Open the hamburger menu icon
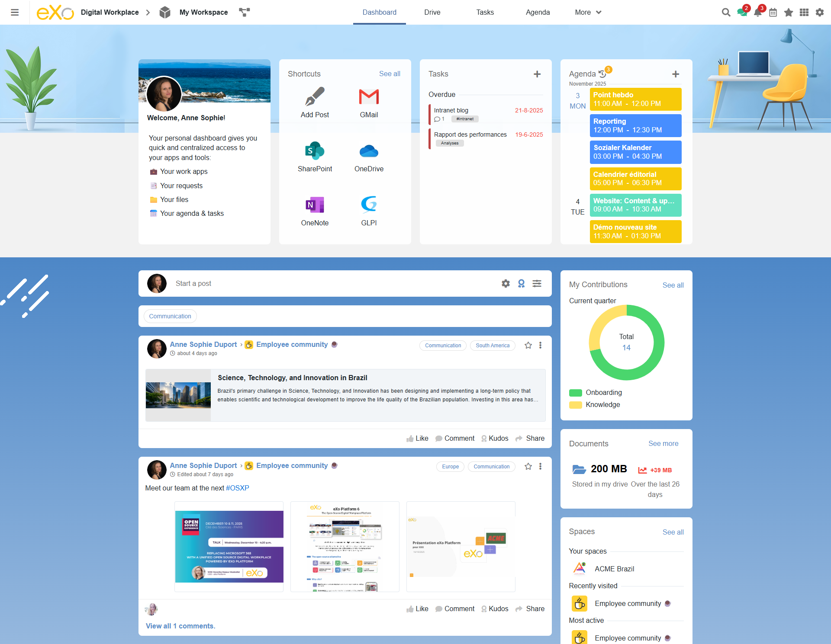Screen dimensions: 831x644 tap(15, 12)
